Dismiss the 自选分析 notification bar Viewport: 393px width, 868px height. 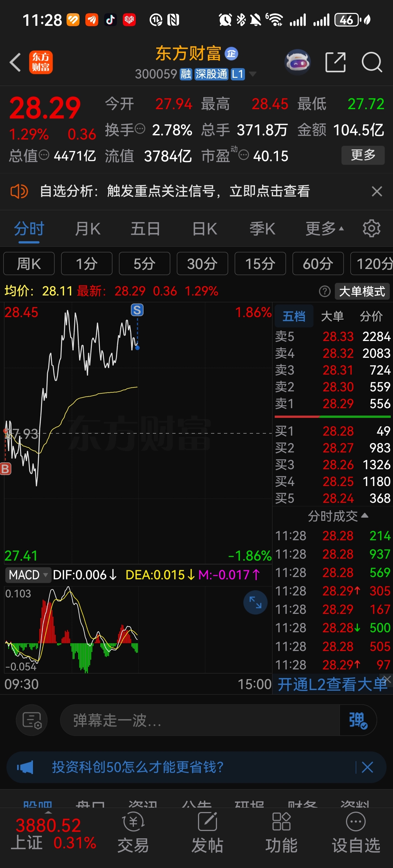(x=377, y=191)
